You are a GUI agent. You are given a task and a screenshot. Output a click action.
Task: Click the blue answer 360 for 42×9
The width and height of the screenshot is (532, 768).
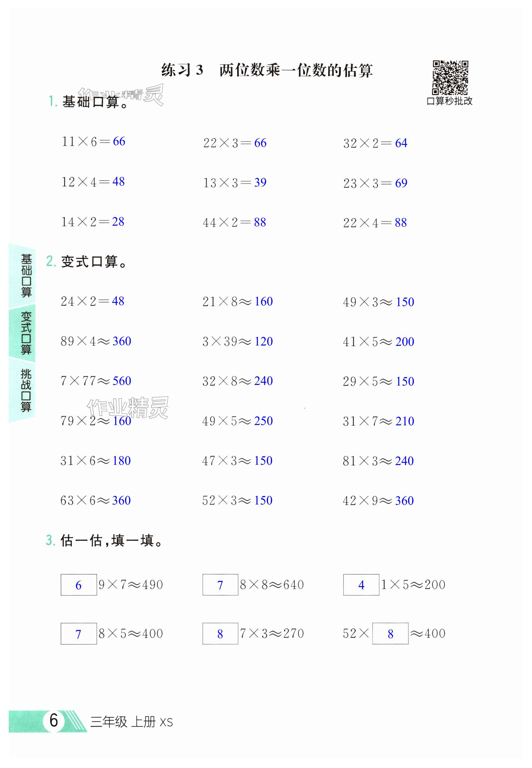click(404, 500)
